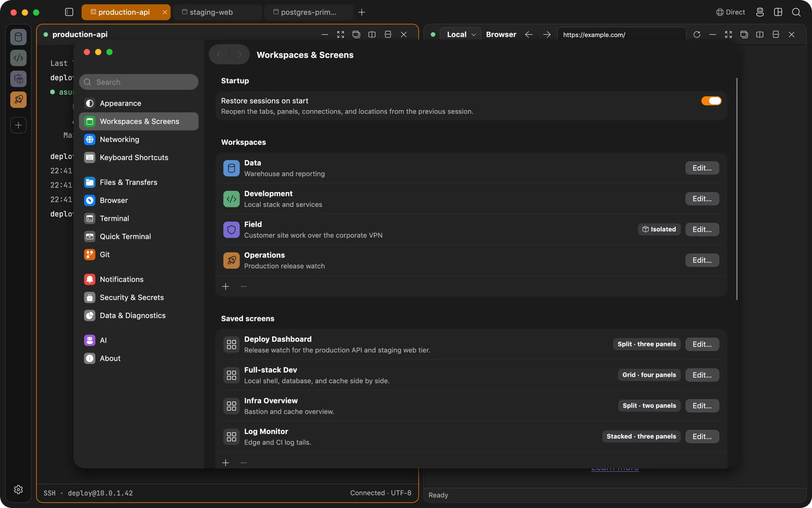Add a workspace with the plus under Operations

coord(226,286)
